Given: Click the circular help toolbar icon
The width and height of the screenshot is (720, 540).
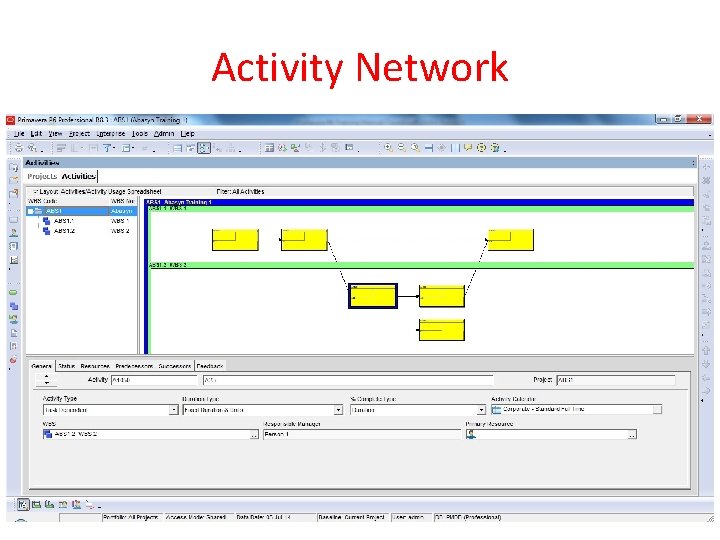Looking at the screenshot, I should point(481,147).
